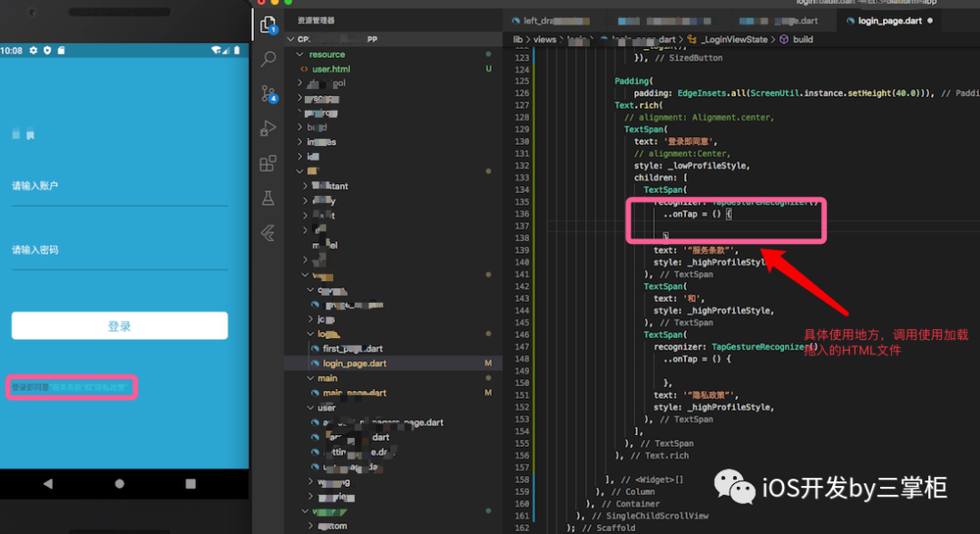Click the build breadcrumb segment

802,39
